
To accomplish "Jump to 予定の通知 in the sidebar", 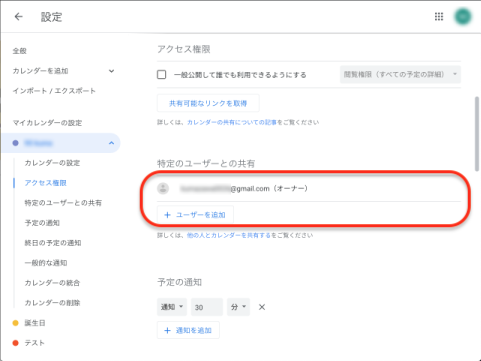I will pyautogui.click(x=42, y=223).
